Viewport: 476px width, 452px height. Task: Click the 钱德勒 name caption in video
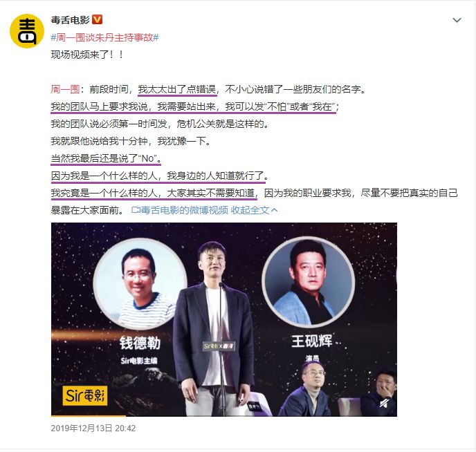140,343
